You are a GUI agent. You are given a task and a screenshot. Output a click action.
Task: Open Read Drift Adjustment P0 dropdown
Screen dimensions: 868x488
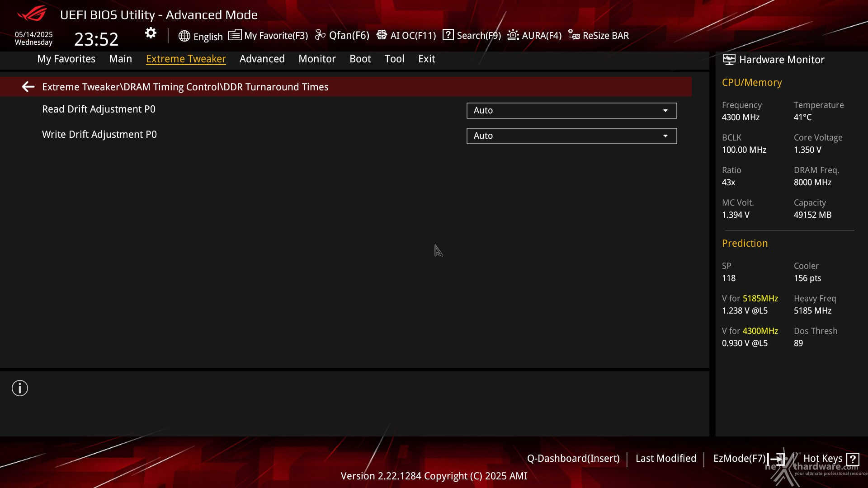coord(571,111)
